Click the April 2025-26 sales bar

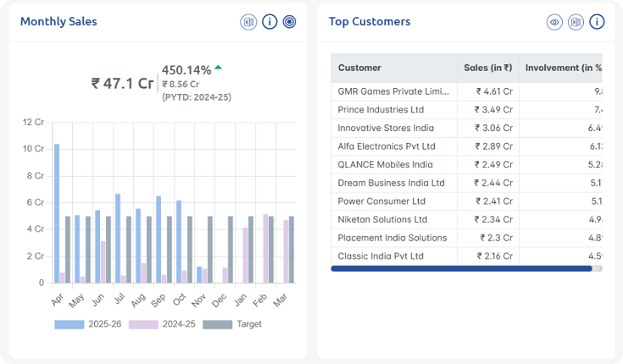coord(57,212)
